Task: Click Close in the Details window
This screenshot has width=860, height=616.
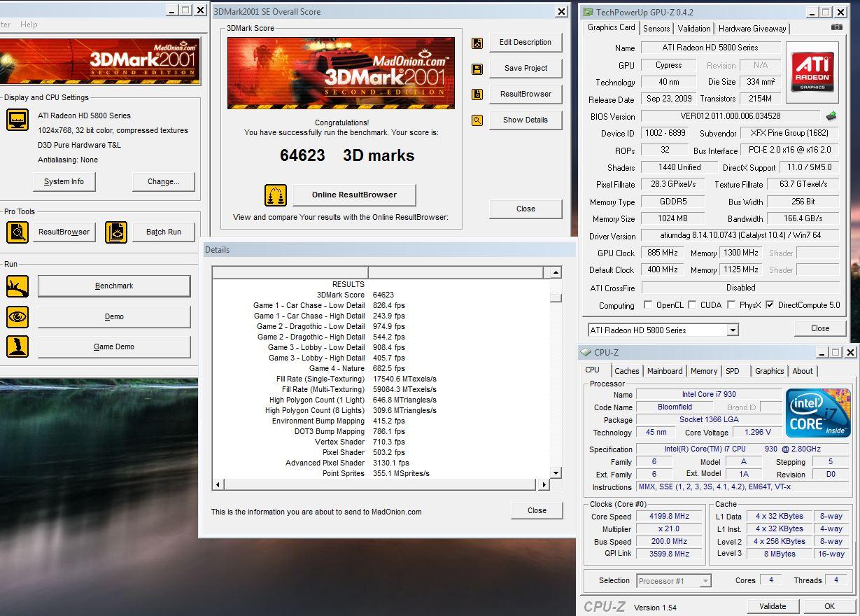Action: [537, 510]
